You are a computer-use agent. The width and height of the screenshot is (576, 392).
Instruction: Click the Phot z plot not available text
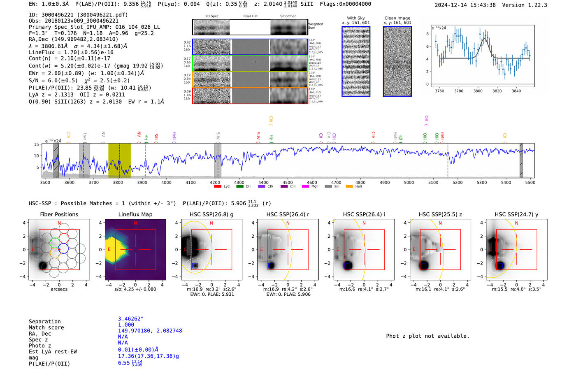click(427, 336)
